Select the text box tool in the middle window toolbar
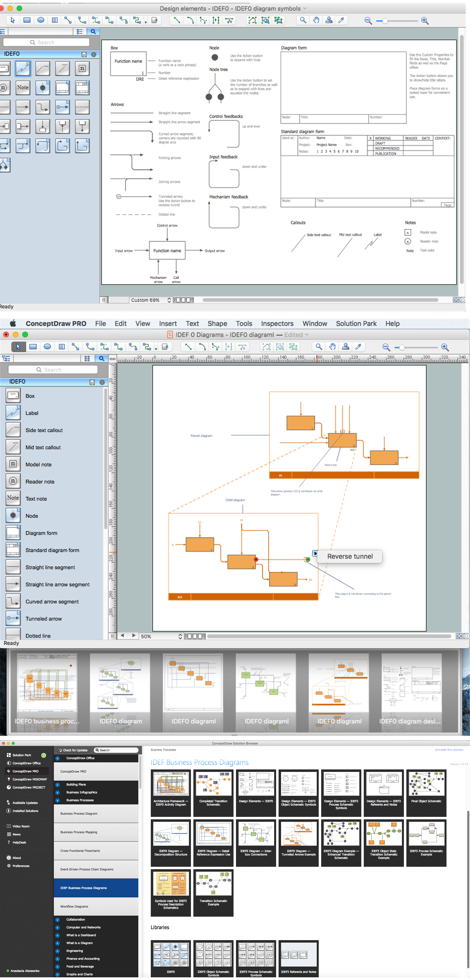 [x=62, y=347]
